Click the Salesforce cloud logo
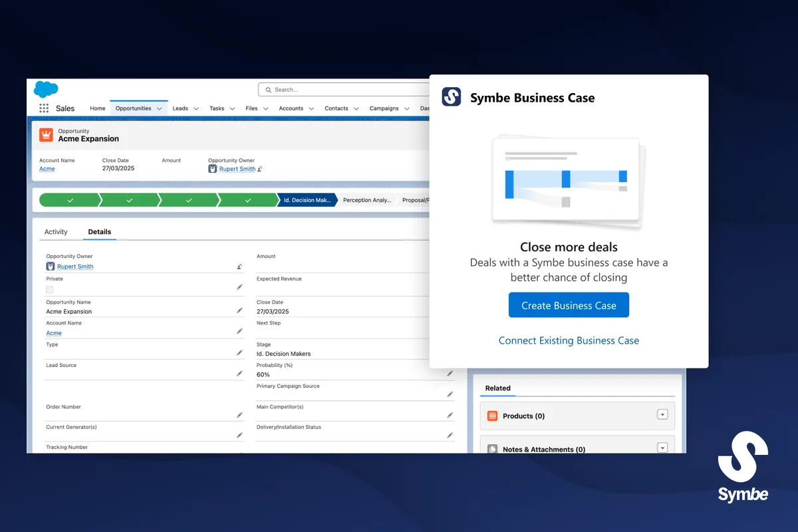This screenshot has width=798, height=532. [x=46, y=89]
